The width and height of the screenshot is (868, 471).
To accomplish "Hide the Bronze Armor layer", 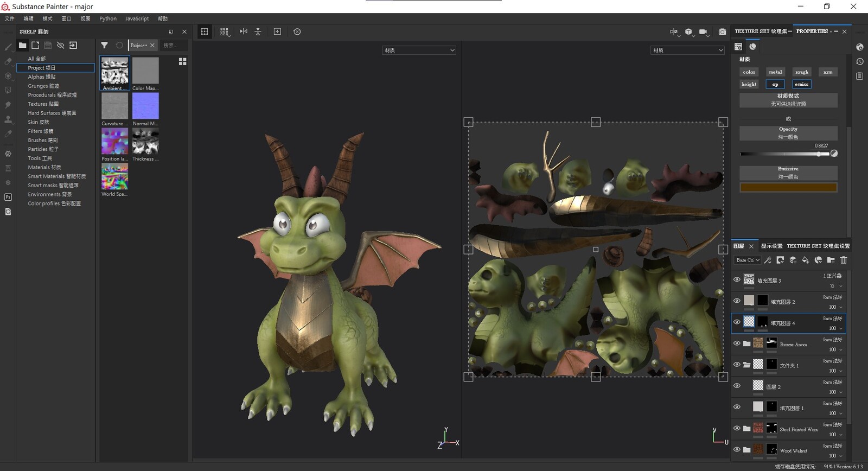I will click(x=737, y=343).
